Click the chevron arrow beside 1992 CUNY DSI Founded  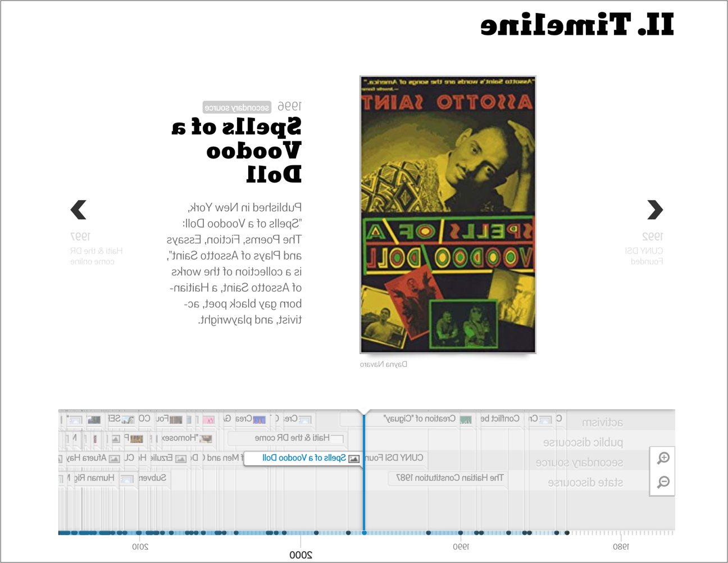click(655, 210)
